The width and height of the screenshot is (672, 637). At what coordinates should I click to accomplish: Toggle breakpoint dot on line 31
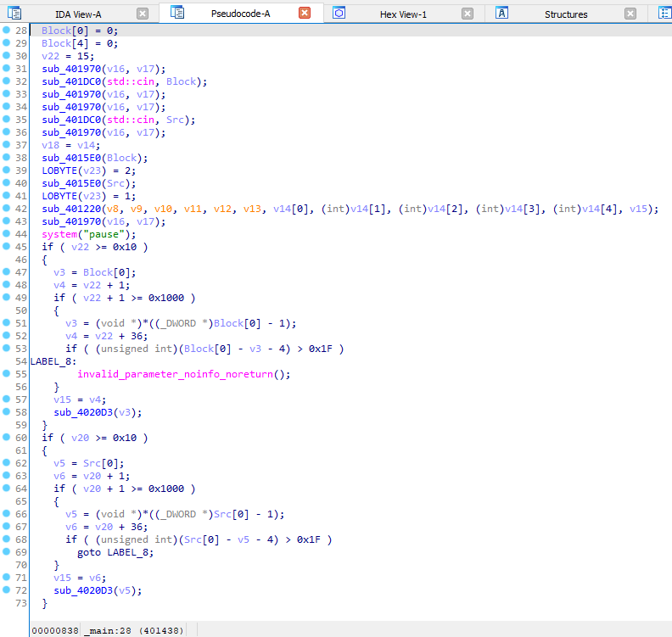click(7, 68)
